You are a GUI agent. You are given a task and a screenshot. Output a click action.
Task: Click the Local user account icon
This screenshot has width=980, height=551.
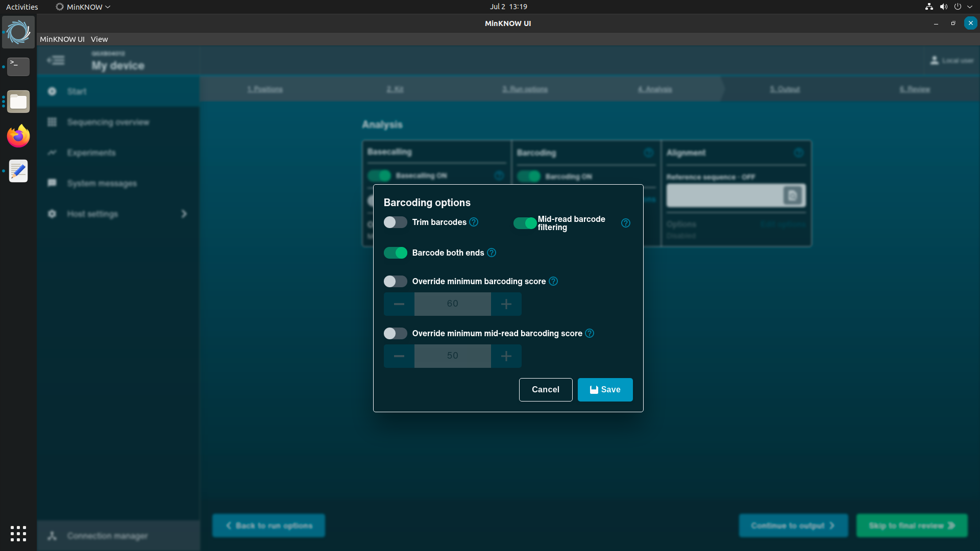(935, 61)
